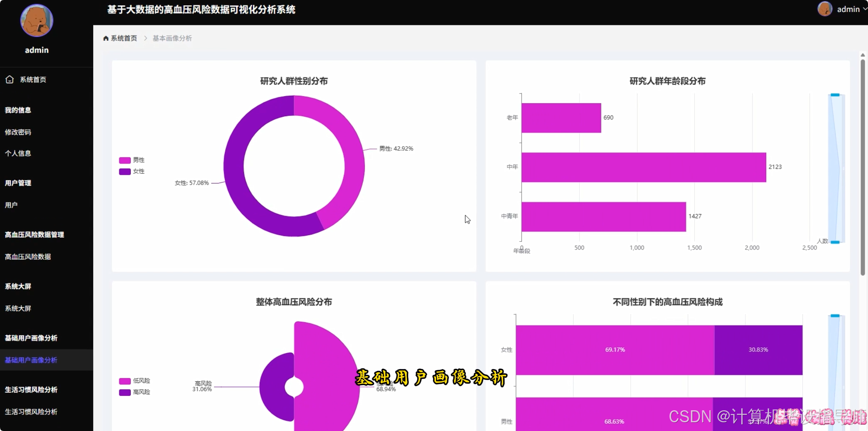This screenshot has height=431, width=868.
Task: Select the highlighted 基础用户画像分析 menu item
Action: pyautogui.click(x=31, y=360)
